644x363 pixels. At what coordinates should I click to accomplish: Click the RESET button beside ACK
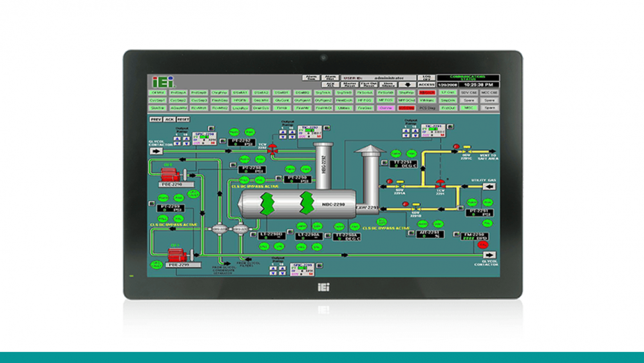click(x=183, y=119)
